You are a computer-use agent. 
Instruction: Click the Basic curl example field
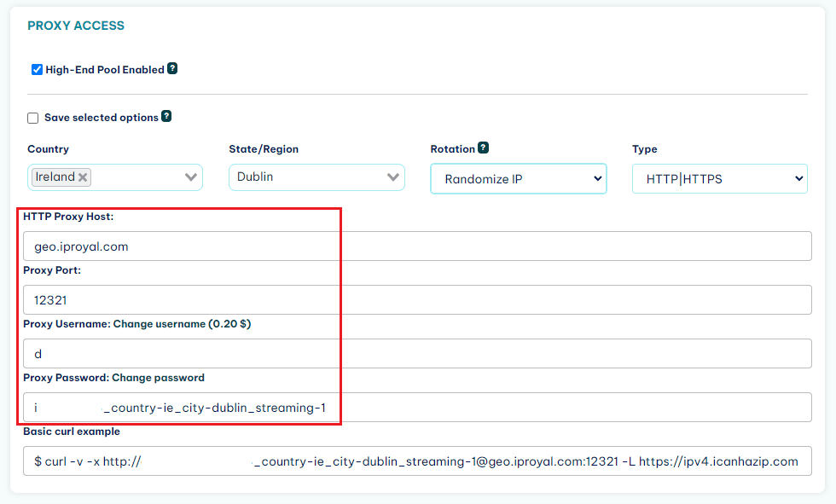point(417,461)
